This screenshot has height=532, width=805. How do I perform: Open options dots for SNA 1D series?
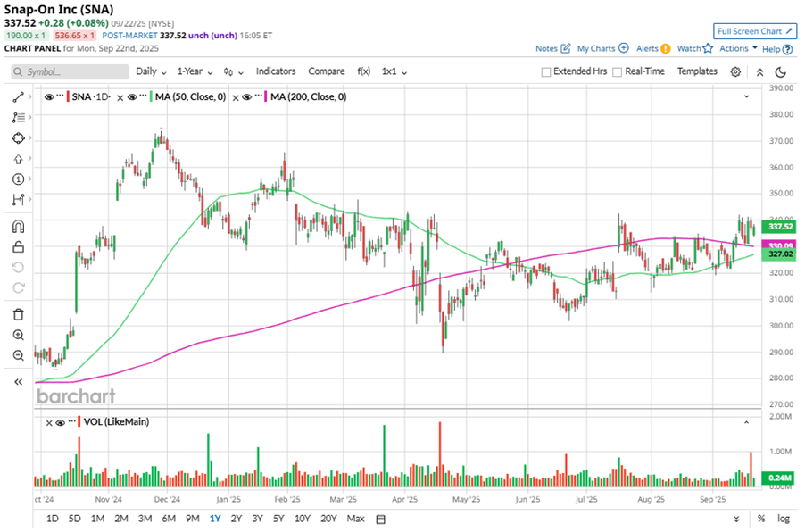click(60, 96)
